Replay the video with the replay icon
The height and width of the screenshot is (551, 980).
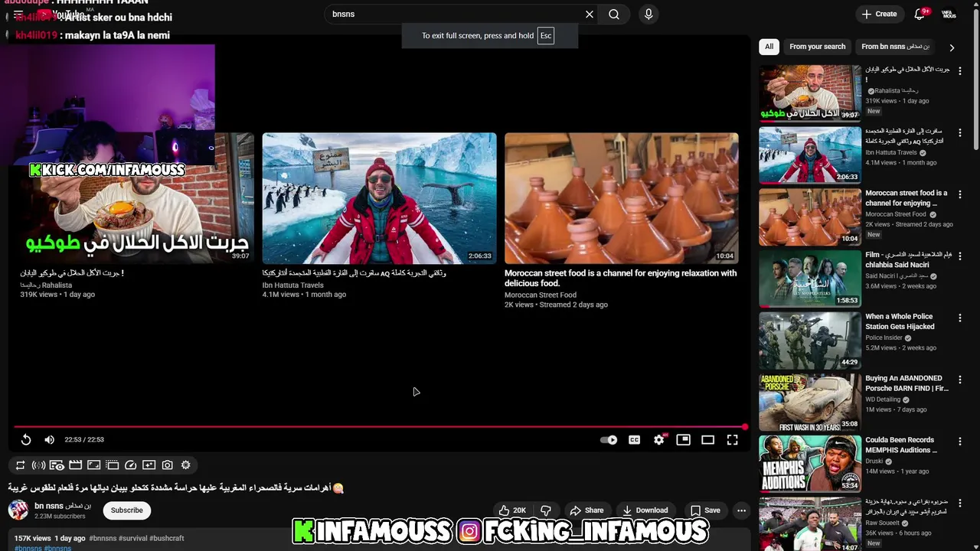(x=25, y=439)
